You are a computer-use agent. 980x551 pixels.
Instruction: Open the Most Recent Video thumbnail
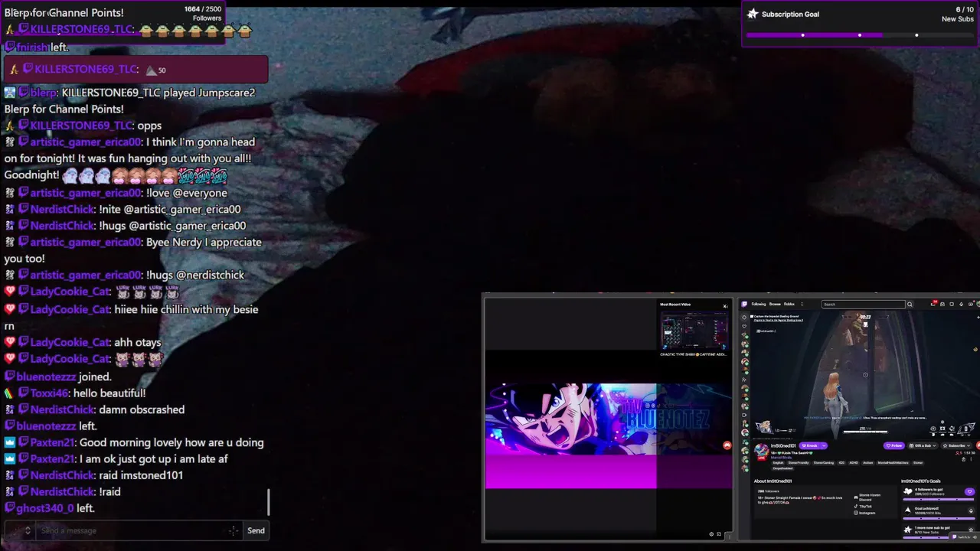click(694, 330)
